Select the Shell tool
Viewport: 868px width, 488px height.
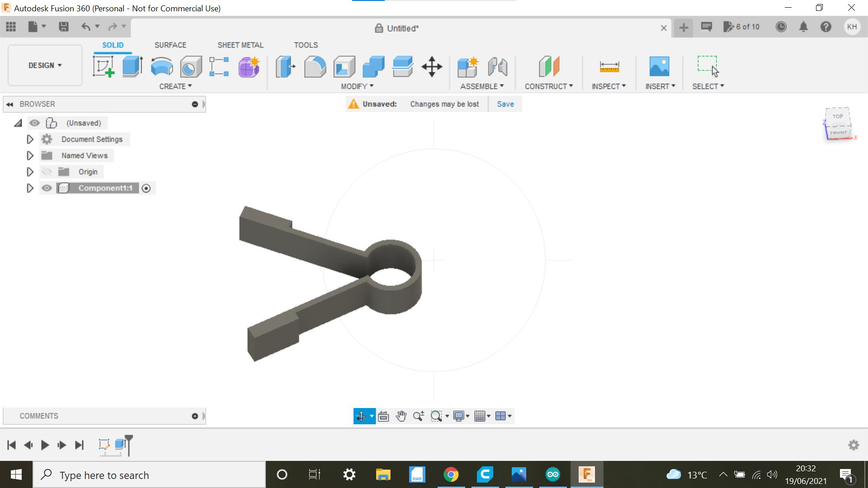[x=344, y=66]
